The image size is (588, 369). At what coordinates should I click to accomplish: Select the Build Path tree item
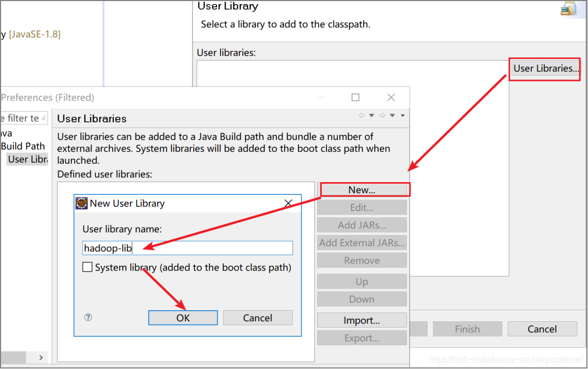coord(23,146)
